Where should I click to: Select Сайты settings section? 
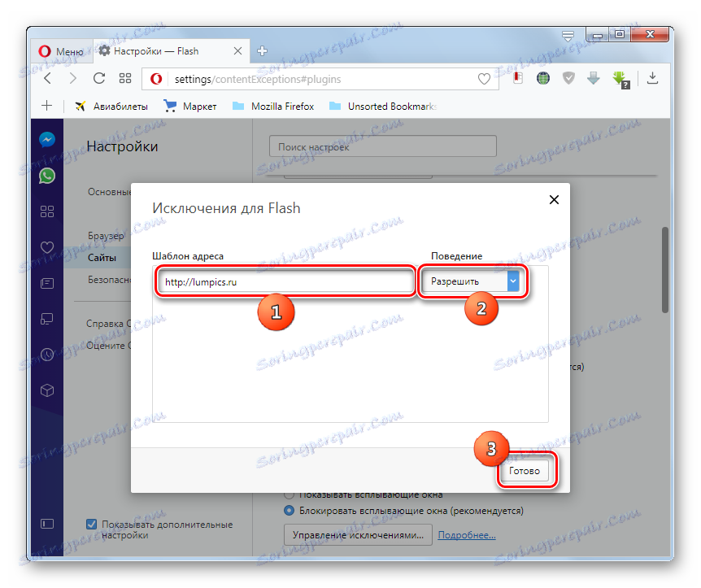102,258
